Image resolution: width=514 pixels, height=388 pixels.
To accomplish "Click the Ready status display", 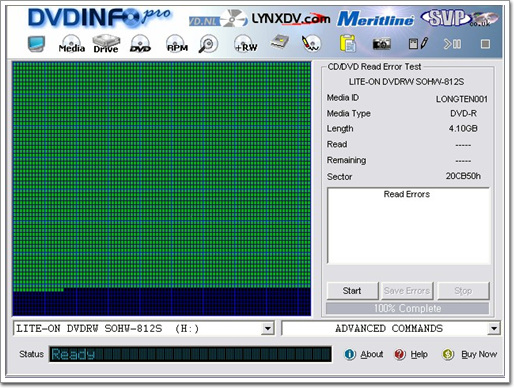I will pos(190,354).
